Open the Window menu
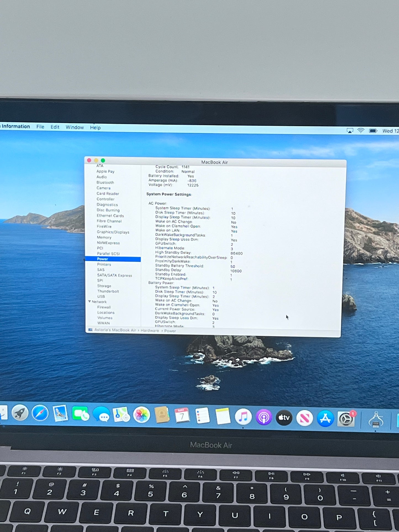Viewport: 399px width, 532px height. click(x=75, y=127)
